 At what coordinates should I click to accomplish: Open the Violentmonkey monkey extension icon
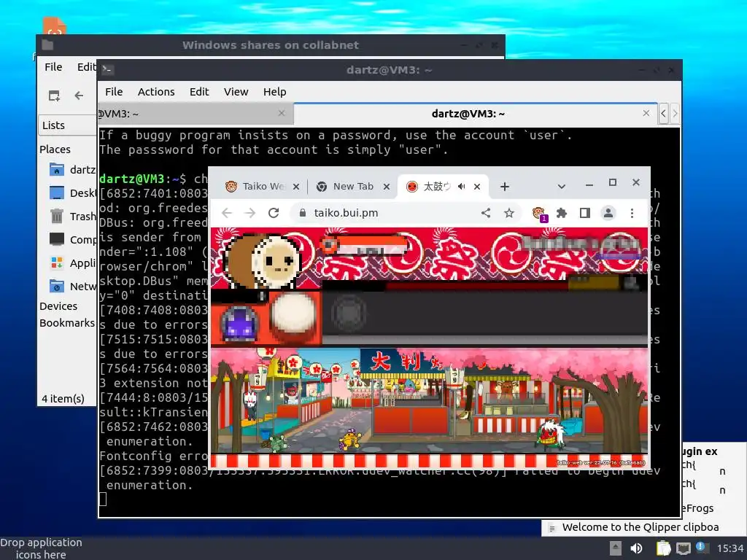coord(539,214)
